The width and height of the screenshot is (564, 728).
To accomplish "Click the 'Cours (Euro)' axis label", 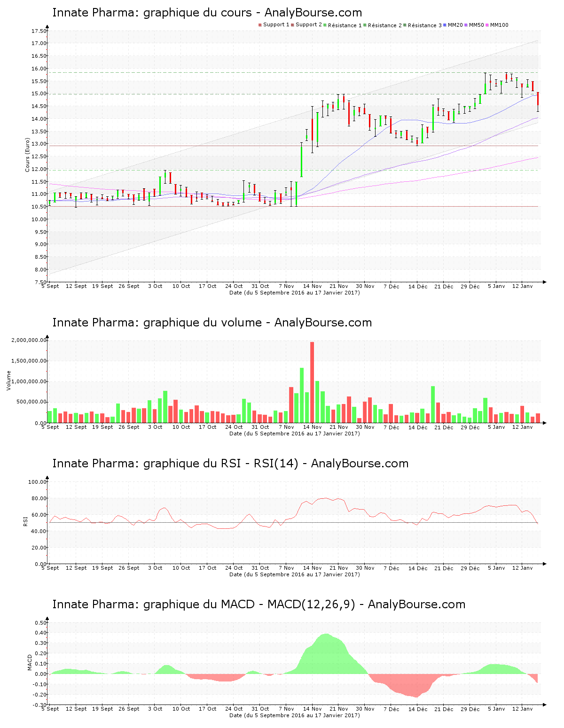I will pos(28,155).
